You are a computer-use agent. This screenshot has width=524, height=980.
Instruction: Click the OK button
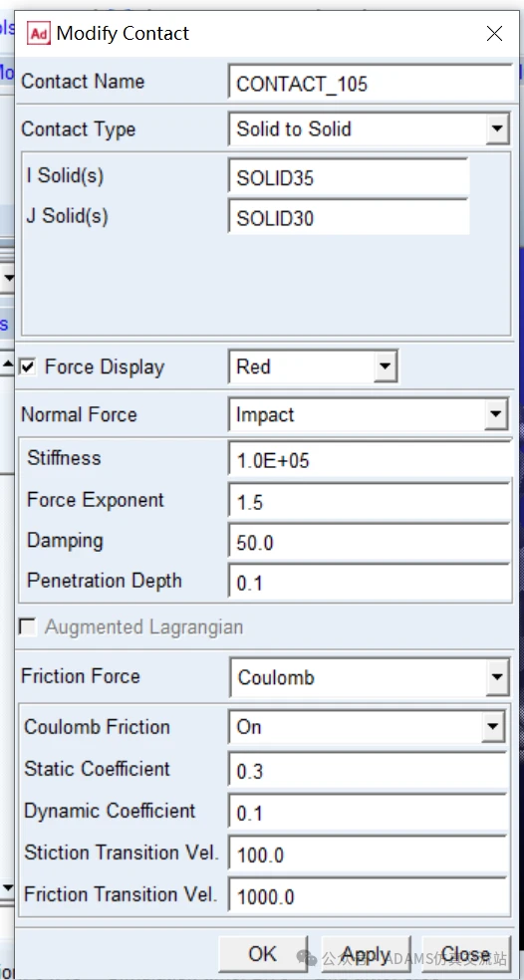tap(263, 953)
